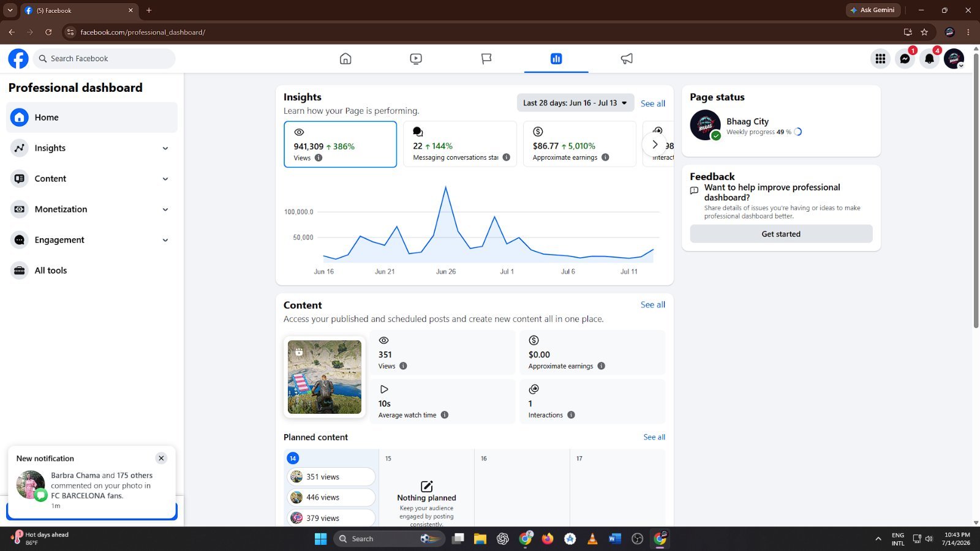The height and width of the screenshot is (551, 980).
Task: Click the Windows taskbar search box
Action: pyautogui.click(x=390, y=539)
